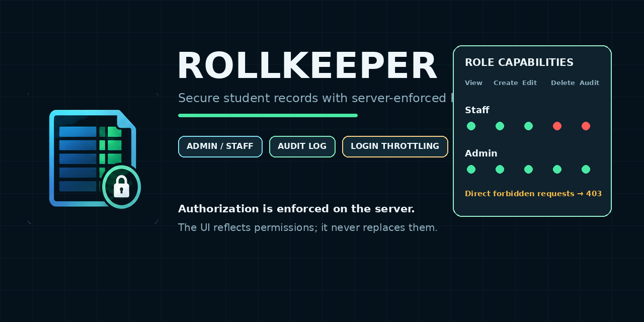Click the Admin row label
Viewport: 644px width, 322px height.
[481, 153]
